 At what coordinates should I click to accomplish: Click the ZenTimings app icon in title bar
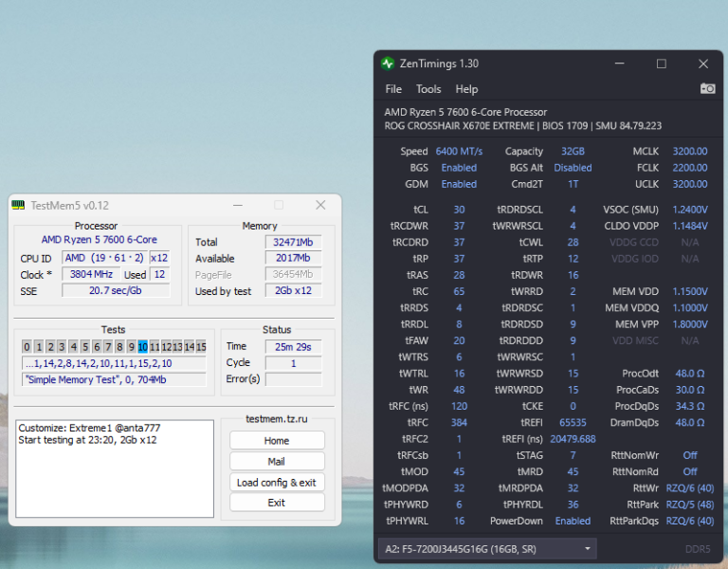(x=387, y=64)
